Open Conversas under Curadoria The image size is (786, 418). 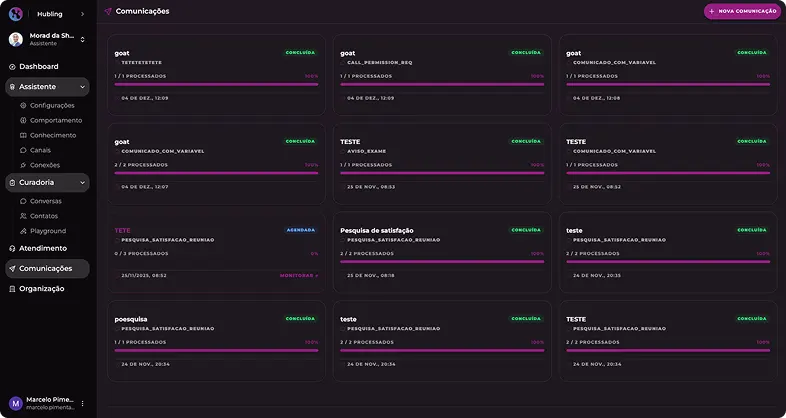[45, 201]
